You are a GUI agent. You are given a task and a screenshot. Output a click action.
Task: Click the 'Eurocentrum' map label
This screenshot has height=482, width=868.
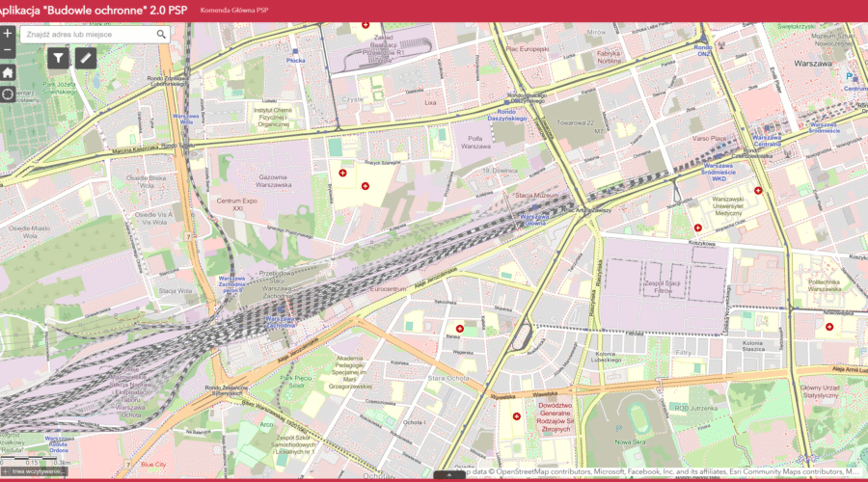[x=388, y=289]
